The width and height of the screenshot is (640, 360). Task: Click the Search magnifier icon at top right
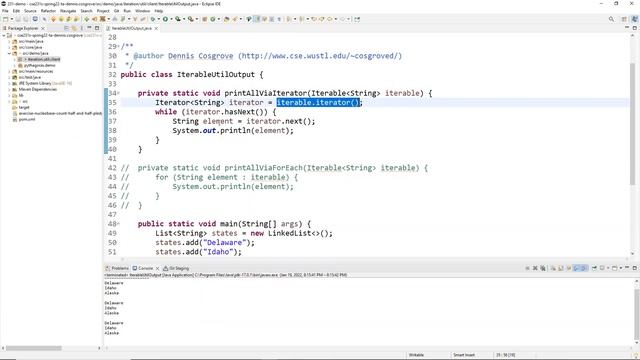(x=611, y=19)
